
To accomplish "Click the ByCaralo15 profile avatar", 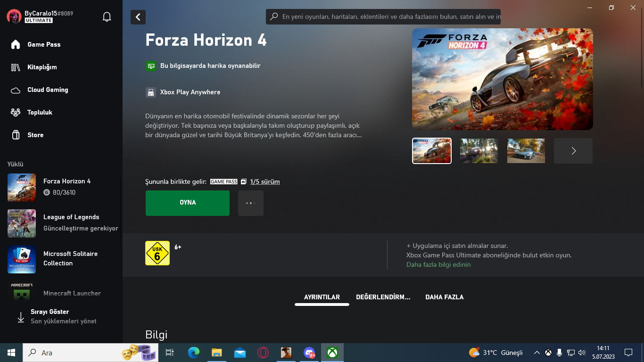I will (14, 16).
